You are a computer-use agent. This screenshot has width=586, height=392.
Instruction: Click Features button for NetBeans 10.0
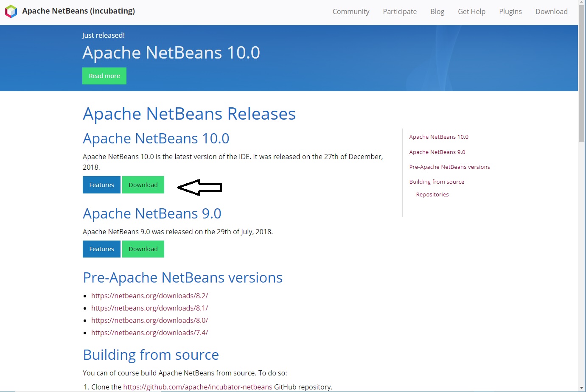[x=101, y=185]
